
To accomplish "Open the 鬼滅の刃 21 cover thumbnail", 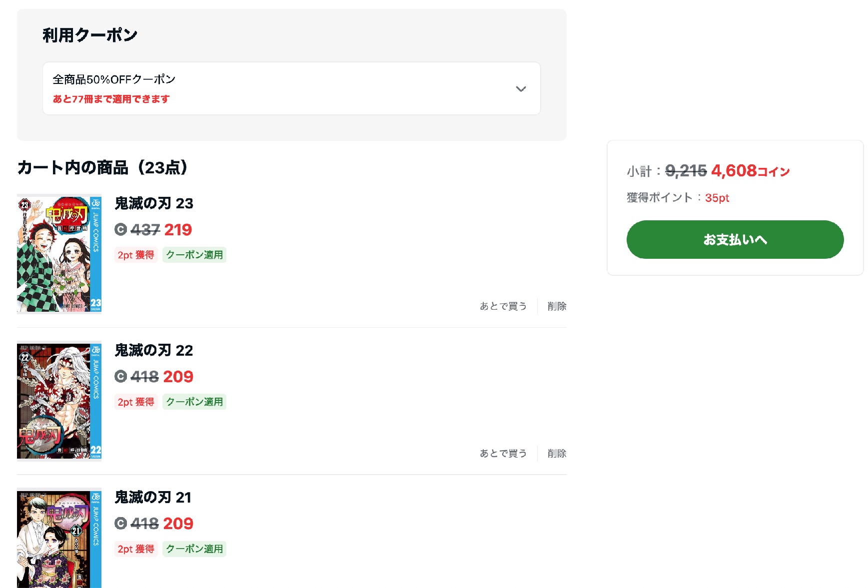I will pyautogui.click(x=59, y=538).
